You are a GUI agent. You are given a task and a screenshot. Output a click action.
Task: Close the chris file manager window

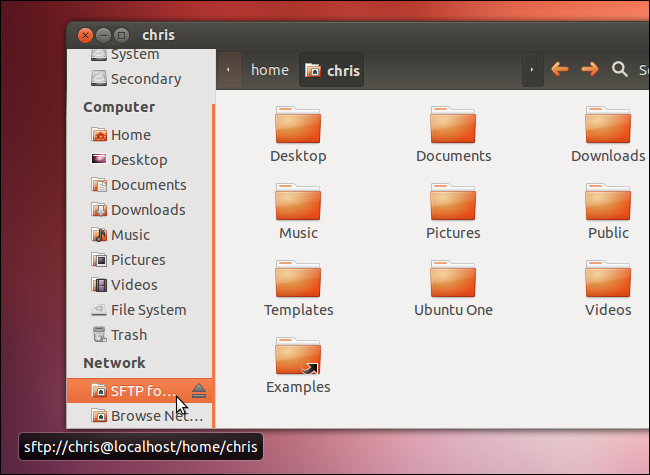pyautogui.click(x=85, y=36)
